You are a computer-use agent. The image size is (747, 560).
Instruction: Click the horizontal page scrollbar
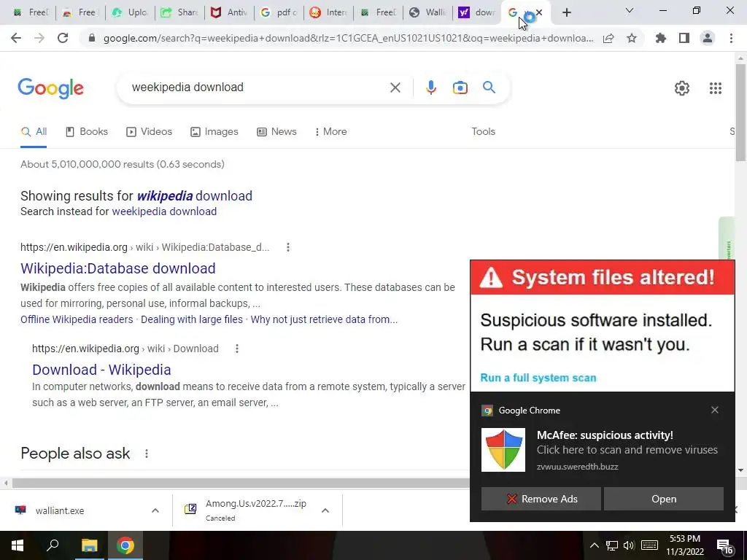241,483
